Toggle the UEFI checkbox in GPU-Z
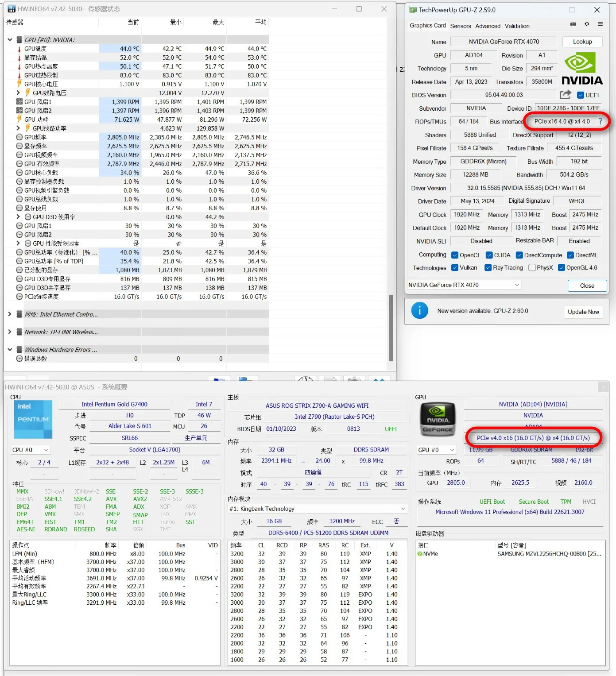The height and width of the screenshot is (676, 616). tap(581, 95)
